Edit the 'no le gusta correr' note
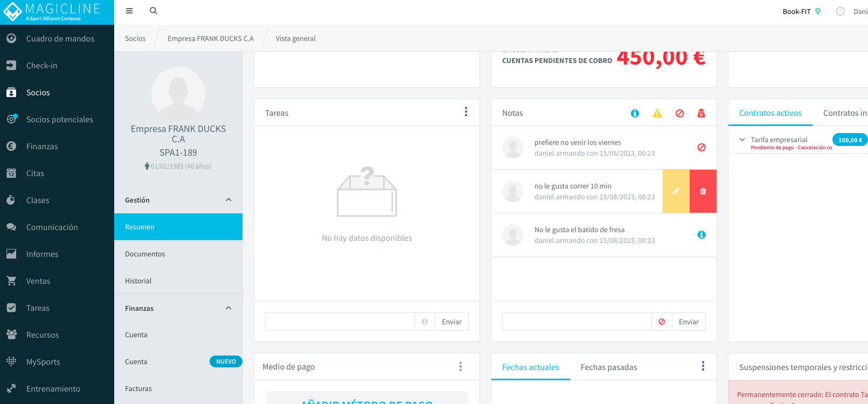Screen dimensions: 868x404 [x=676, y=191]
